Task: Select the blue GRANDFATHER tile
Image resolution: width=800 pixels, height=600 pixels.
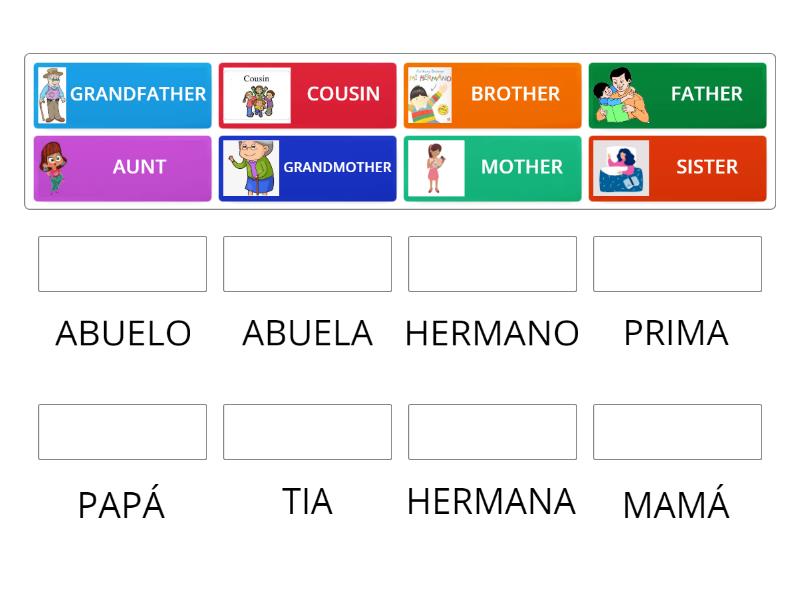Action: tap(138, 95)
